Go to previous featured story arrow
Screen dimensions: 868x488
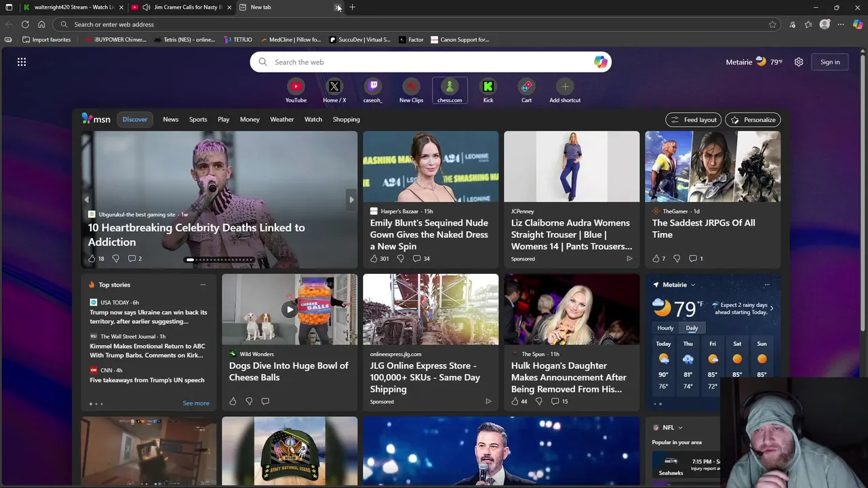pos(86,199)
